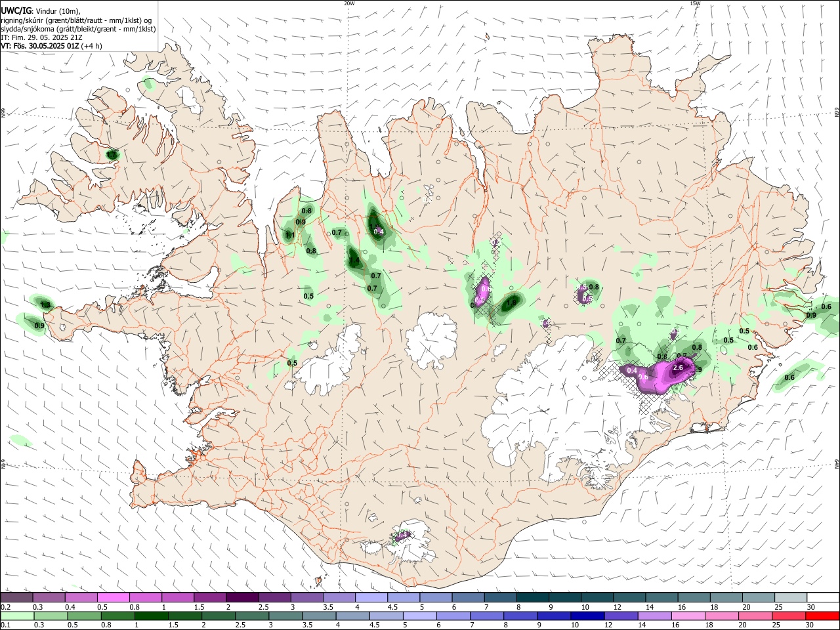The height and width of the screenshot is (630, 840).
Task: Click the light grey swatch labeled 25 in the upper legend row
Action: click(791, 598)
